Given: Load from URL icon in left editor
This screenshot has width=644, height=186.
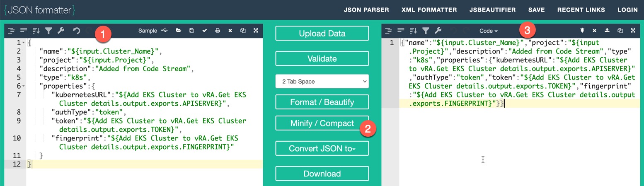Looking at the screenshot, I should (x=165, y=31).
